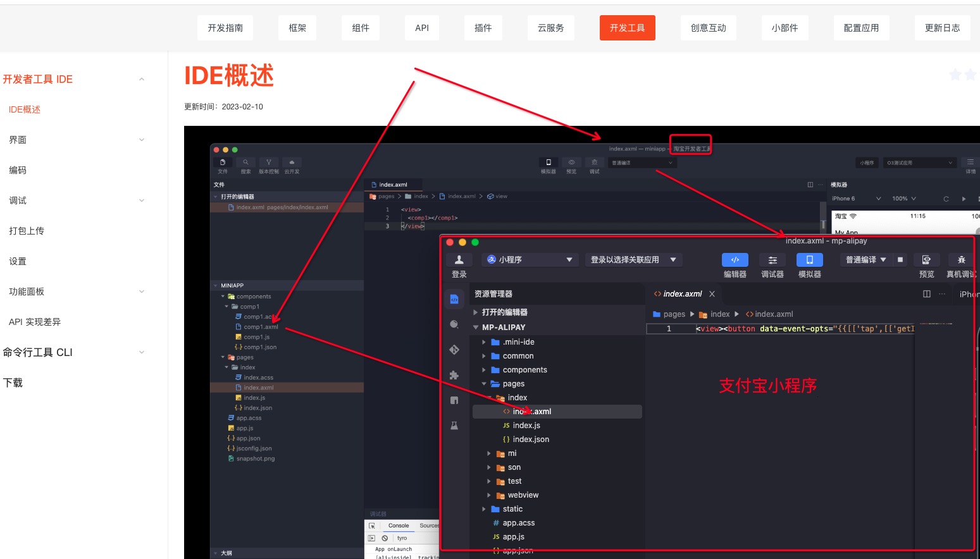980x559 pixels.
Task: Click the 文件 icon in Taobao IDE toolbar
Action: coord(223,163)
